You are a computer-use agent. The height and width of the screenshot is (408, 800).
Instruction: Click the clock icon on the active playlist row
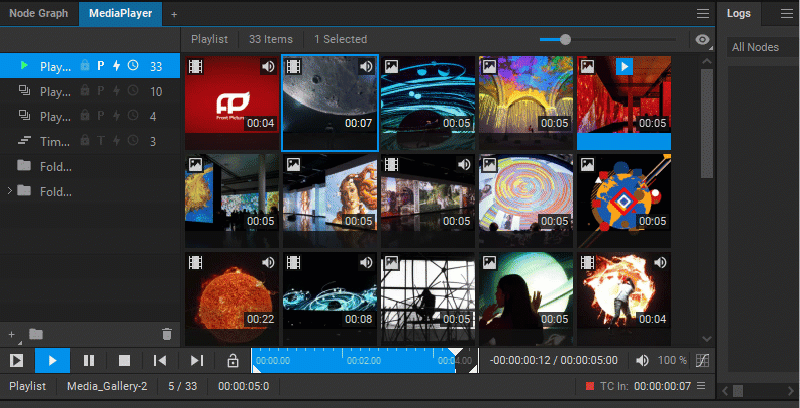click(133, 66)
